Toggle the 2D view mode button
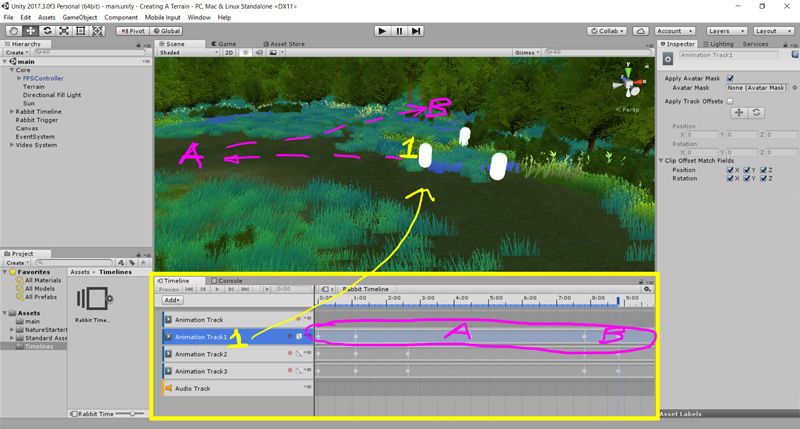Screen dimensions: 800x429 pyautogui.click(x=227, y=52)
